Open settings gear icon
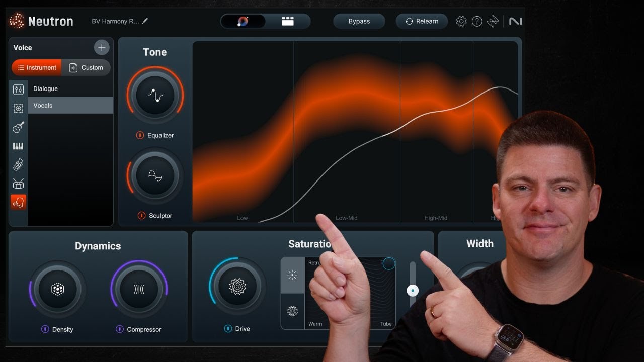The width and height of the screenshot is (644, 362). click(461, 21)
